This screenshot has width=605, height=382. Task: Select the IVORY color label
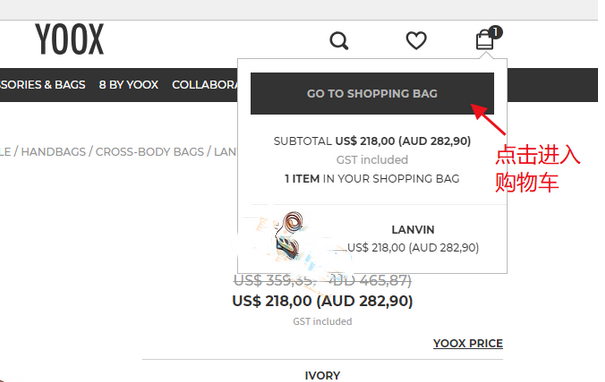pyautogui.click(x=323, y=375)
